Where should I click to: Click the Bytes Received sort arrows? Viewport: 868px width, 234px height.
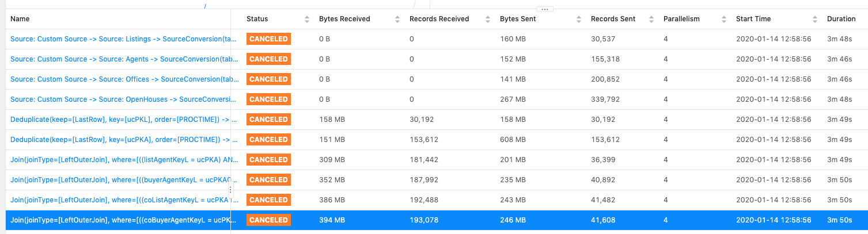397,19
